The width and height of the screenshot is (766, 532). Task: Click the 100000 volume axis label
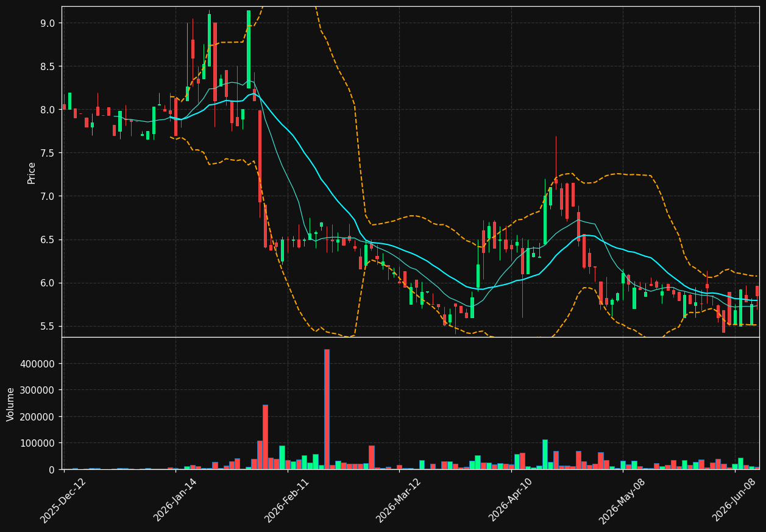tap(38, 443)
